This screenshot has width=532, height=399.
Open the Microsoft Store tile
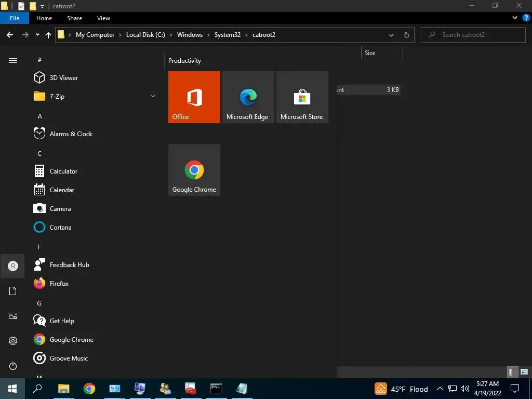(302, 97)
